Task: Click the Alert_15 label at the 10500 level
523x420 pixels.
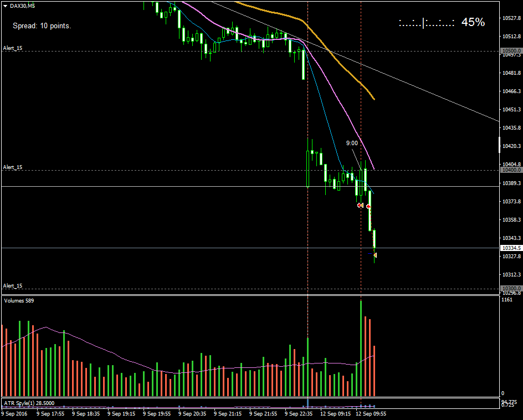Action: coord(13,48)
